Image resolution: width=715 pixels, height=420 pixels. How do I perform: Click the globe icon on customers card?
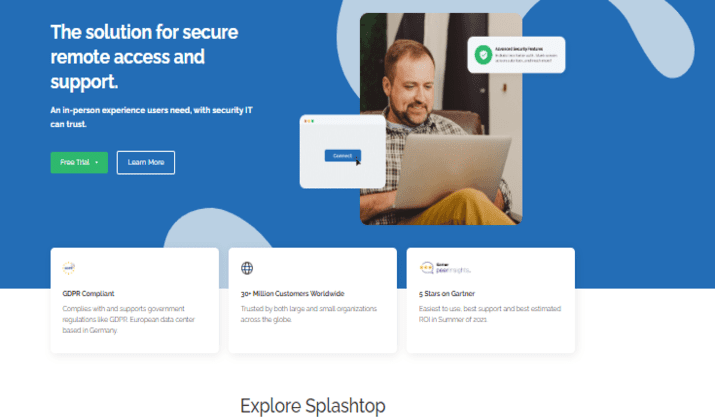pos(247,268)
